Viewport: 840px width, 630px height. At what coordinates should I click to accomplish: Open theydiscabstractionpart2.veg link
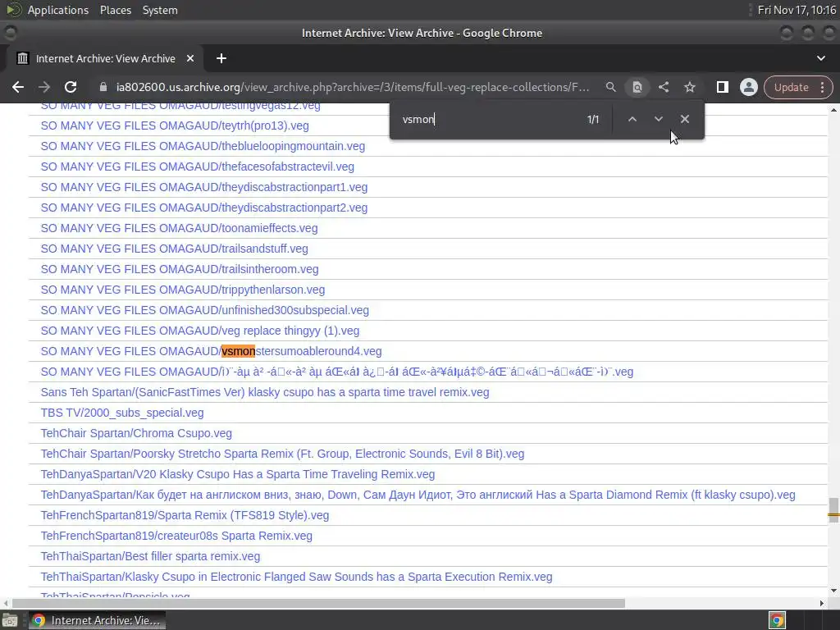click(x=204, y=208)
